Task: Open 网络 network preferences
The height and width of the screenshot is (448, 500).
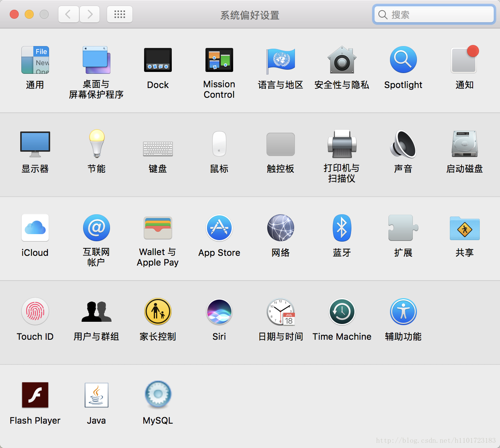Action: [x=281, y=228]
